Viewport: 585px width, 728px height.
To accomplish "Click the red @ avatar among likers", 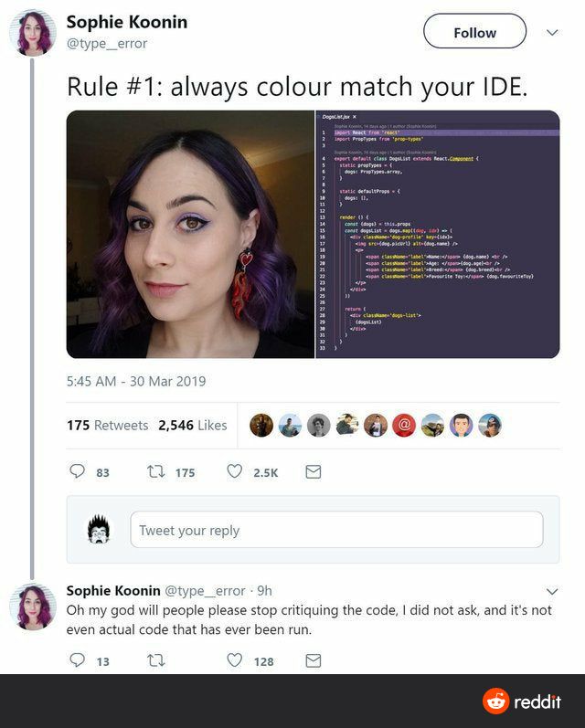I will click(404, 426).
